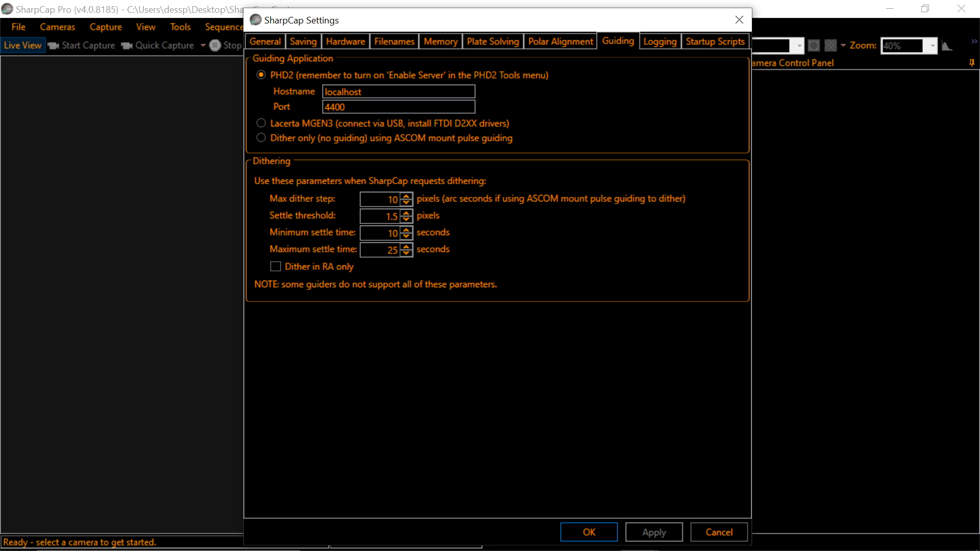Click the Apply button
This screenshot has width=980, height=551.
coord(654,532)
